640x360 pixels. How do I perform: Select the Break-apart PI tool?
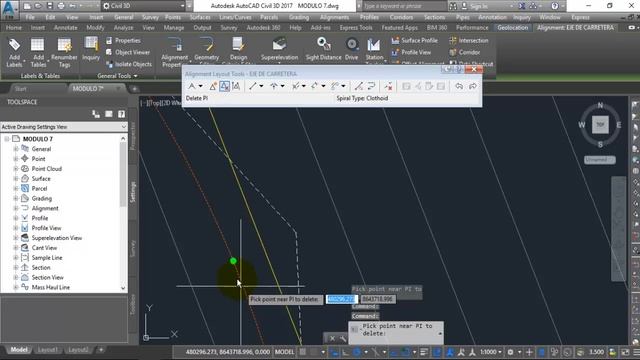(236, 86)
